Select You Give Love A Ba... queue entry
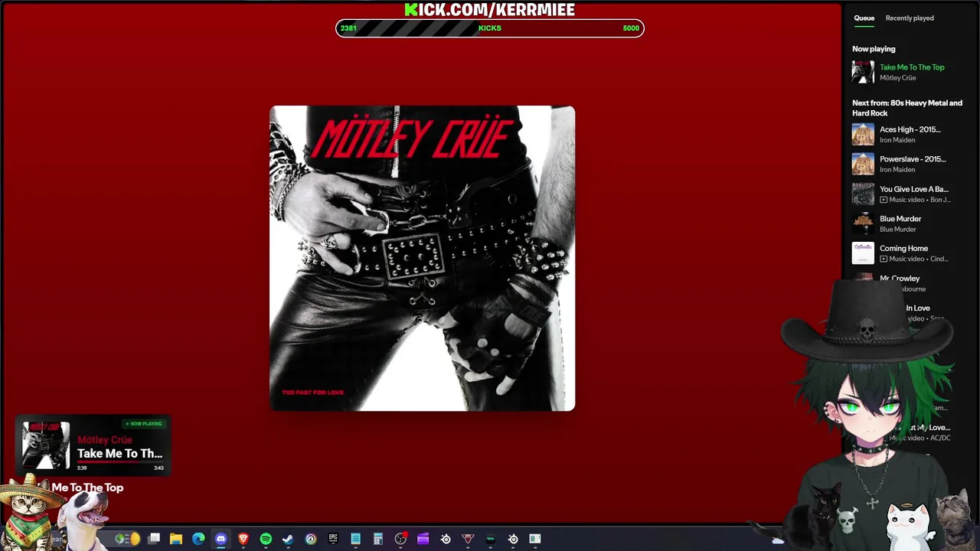 click(914, 189)
